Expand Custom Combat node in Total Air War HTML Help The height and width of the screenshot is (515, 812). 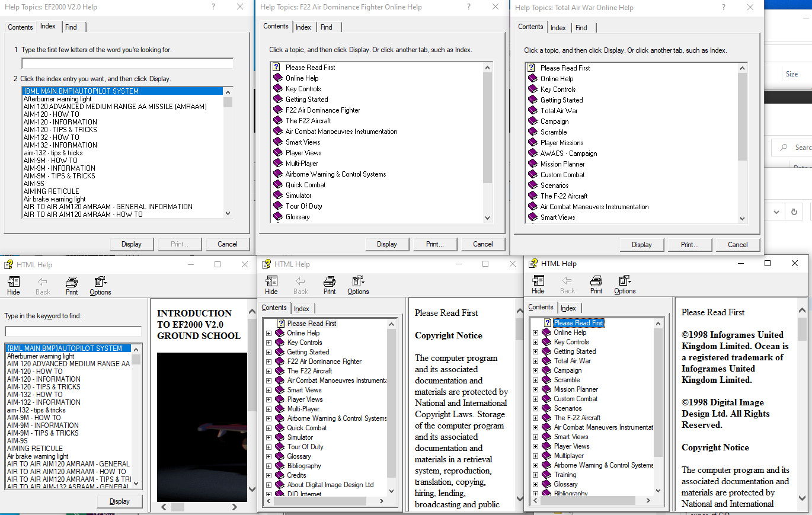535,399
